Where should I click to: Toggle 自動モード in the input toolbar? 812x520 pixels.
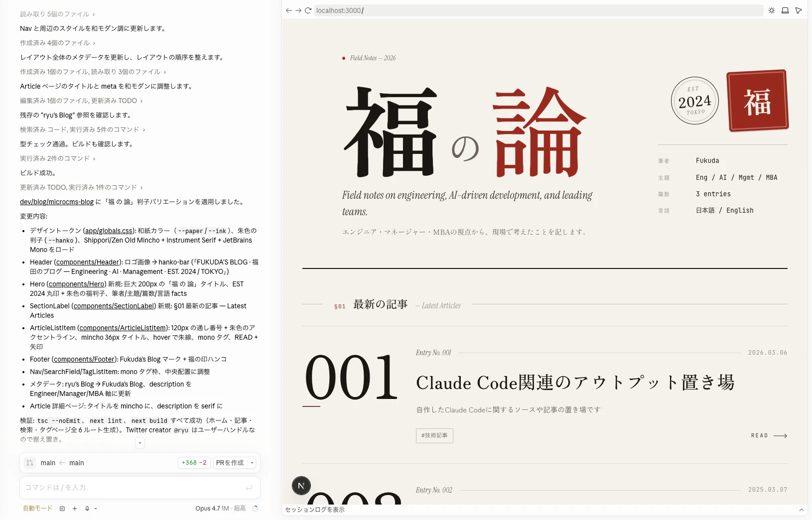[37, 509]
